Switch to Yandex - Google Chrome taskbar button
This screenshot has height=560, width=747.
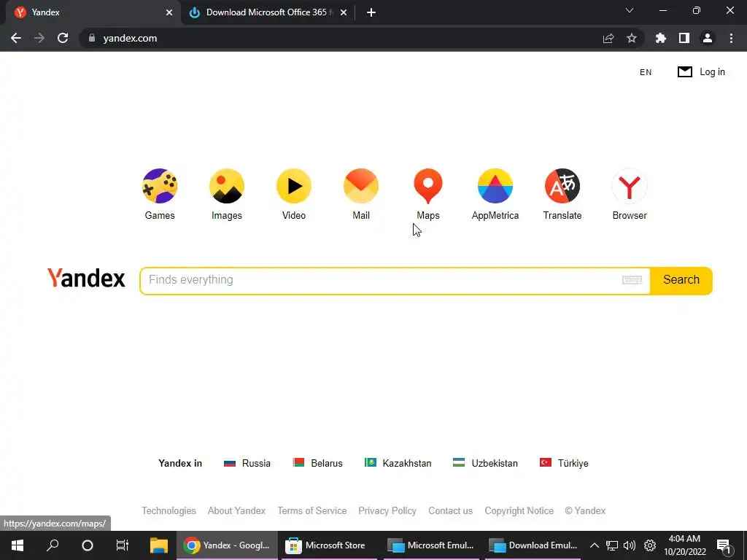(228, 545)
